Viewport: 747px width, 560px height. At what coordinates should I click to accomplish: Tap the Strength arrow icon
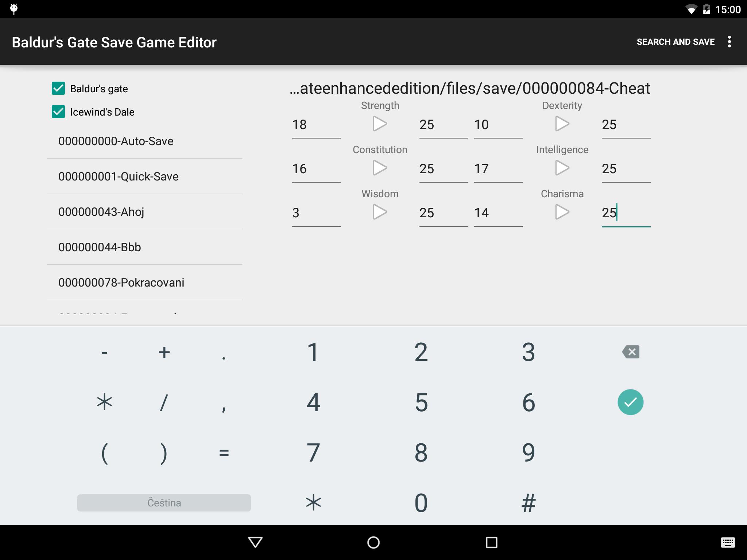point(380,124)
